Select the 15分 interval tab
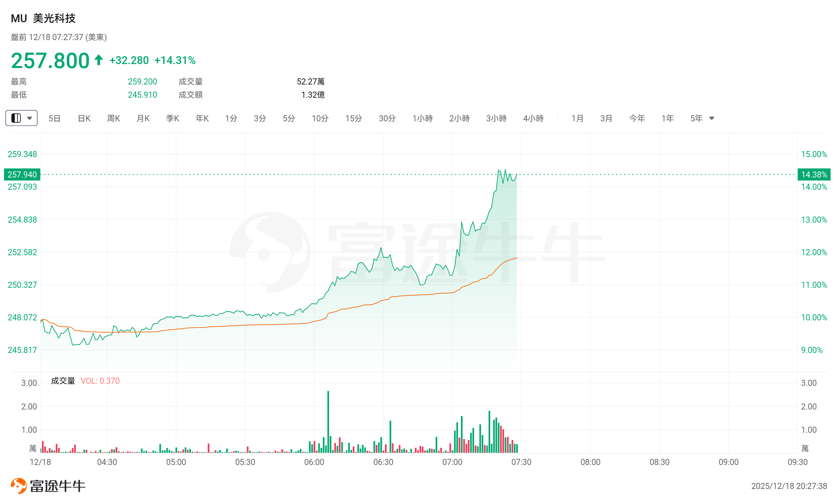The height and width of the screenshot is (504, 838). coord(353,118)
